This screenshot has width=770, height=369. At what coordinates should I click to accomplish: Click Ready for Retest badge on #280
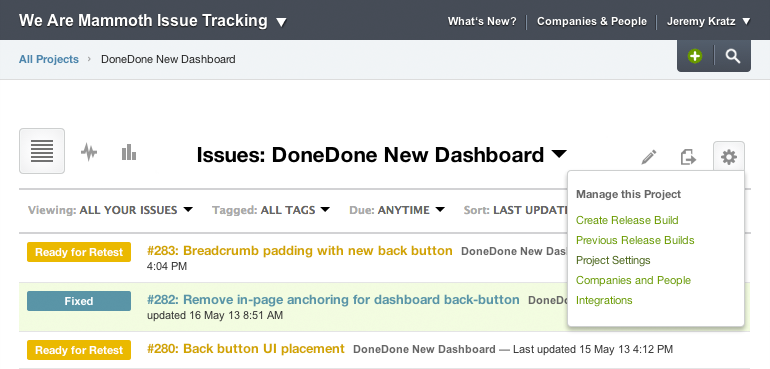pos(79,350)
